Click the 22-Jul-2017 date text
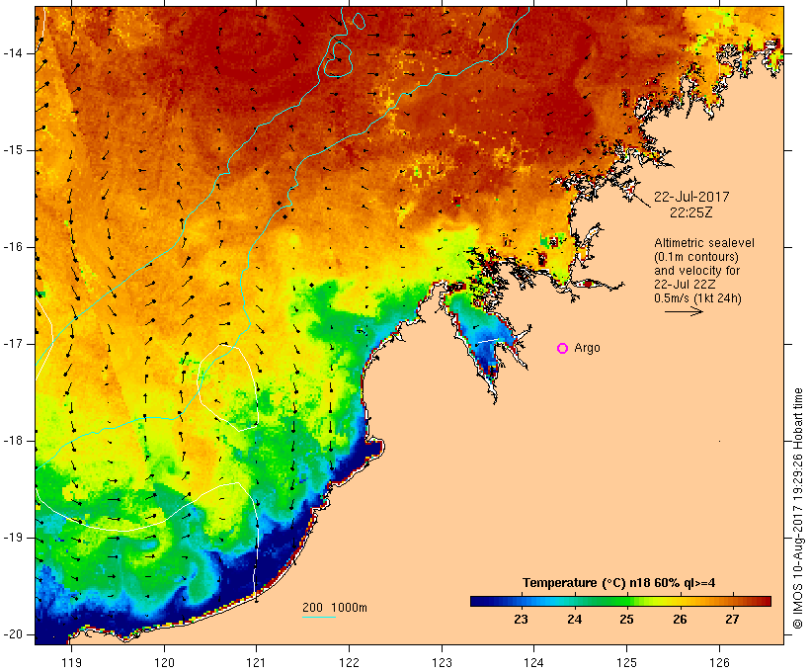 point(691,197)
